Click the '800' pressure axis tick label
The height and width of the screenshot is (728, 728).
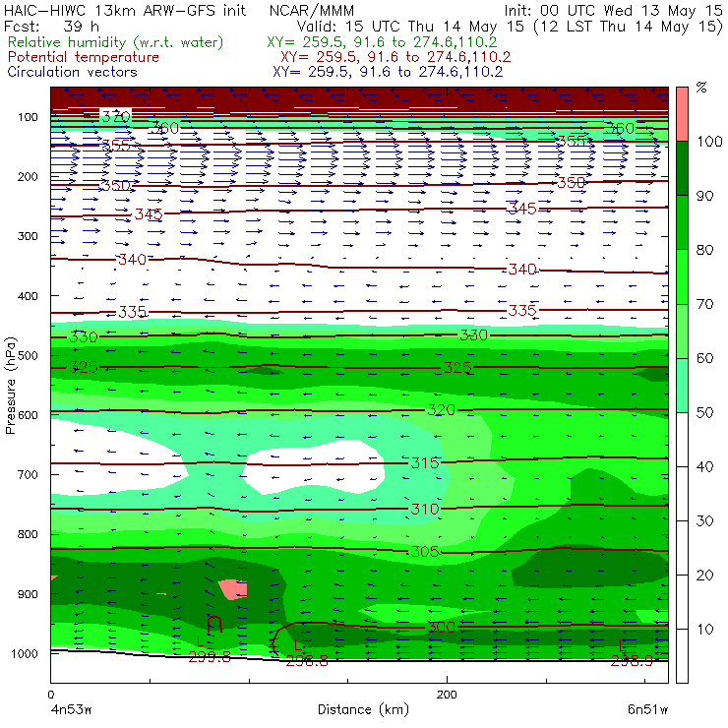28,534
